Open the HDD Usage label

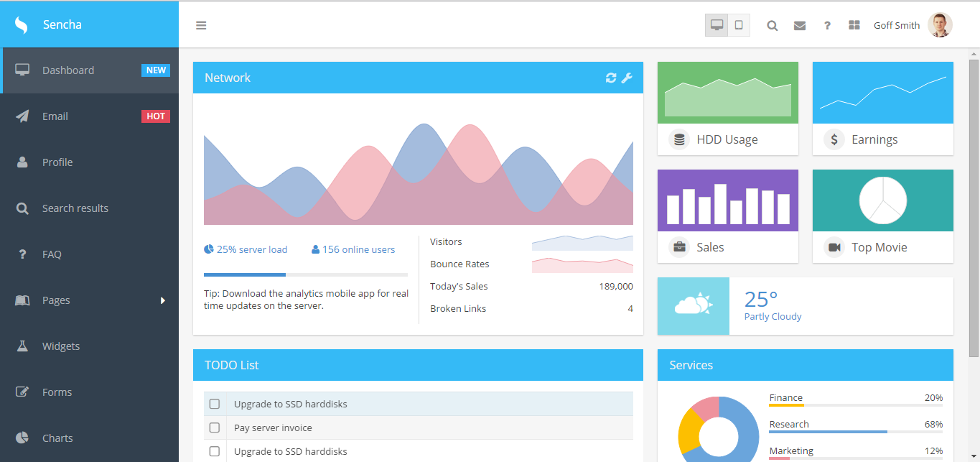[727, 139]
